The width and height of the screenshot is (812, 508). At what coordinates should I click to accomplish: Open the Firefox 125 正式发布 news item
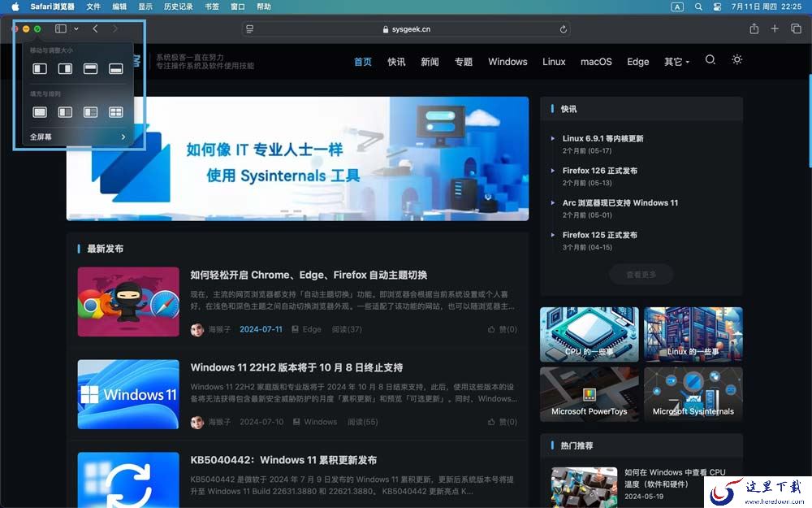pyautogui.click(x=600, y=235)
